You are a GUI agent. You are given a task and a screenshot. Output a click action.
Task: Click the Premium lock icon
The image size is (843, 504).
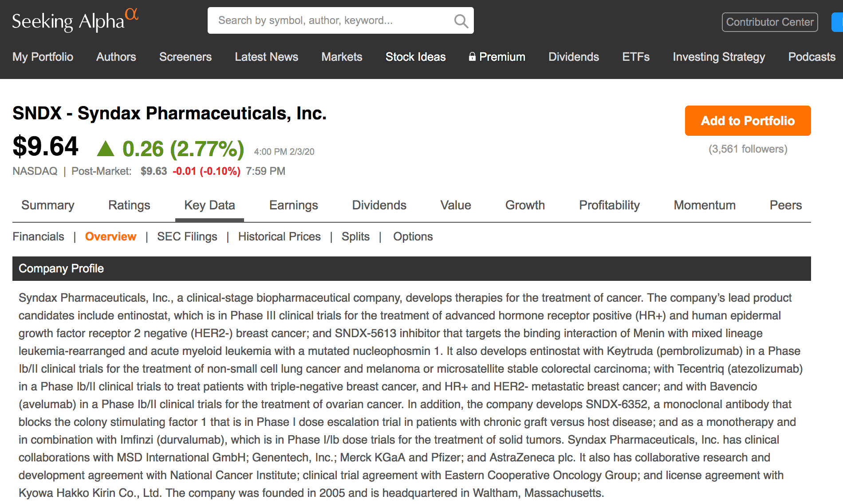472,57
